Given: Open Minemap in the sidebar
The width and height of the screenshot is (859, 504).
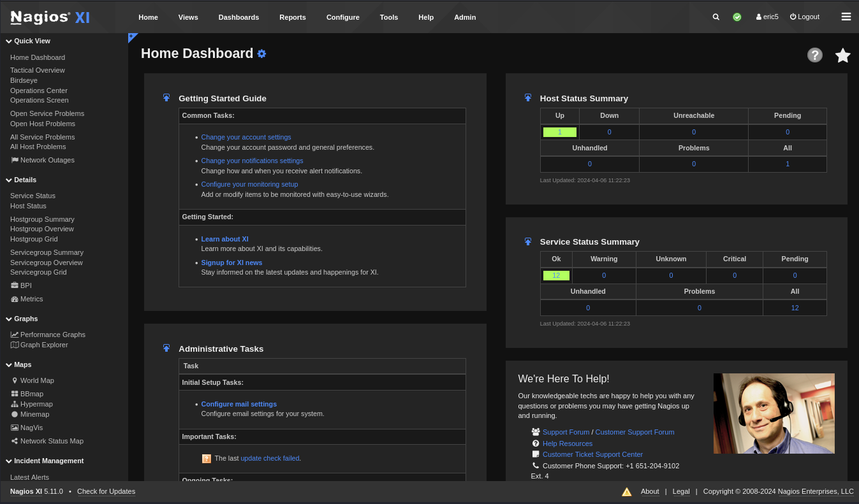Looking at the screenshot, I should pyautogui.click(x=30, y=414).
